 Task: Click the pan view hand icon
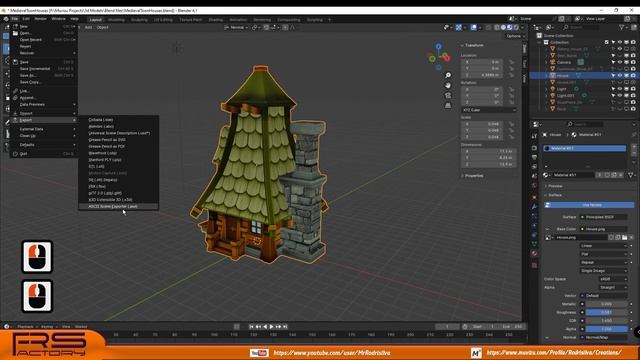(x=448, y=85)
